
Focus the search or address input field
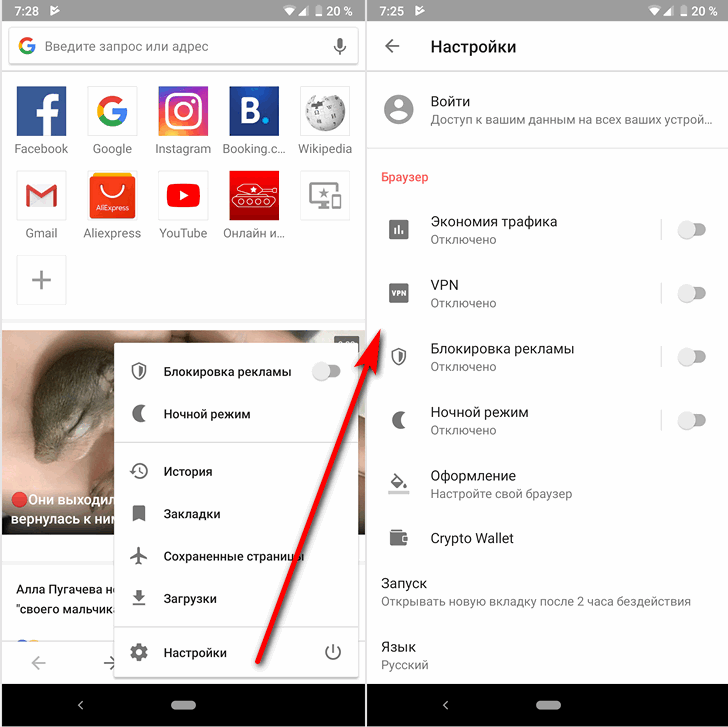click(x=183, y=46)
